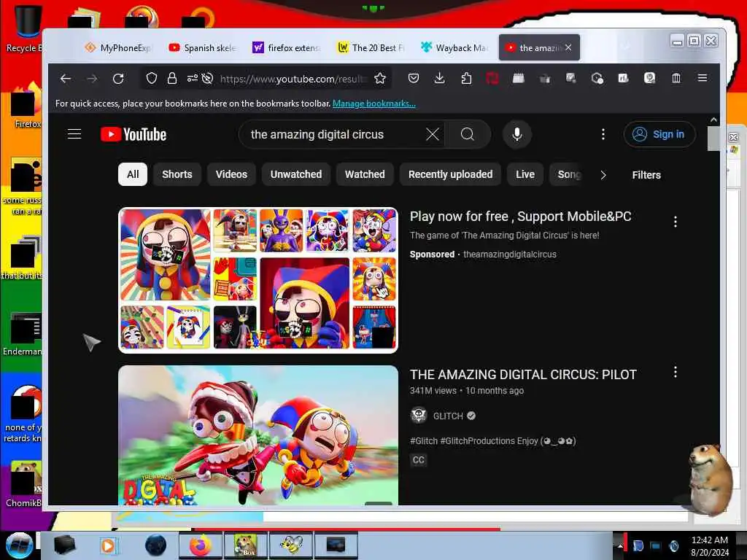The width and height of the screenshot is (747, 560).
Task: Switch to the Spanish skeleton tab
Action: point(203,47)
